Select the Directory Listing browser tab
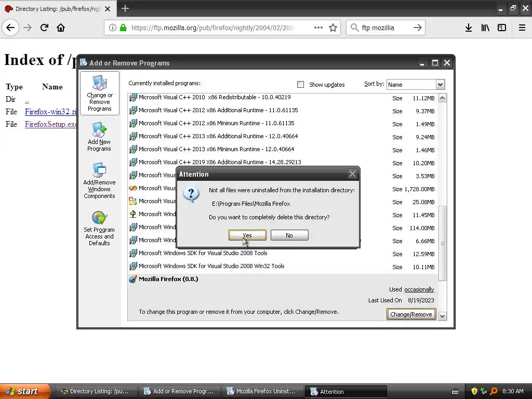The width and height of the screenshot is (532, 399). click(x=58, y=8)
